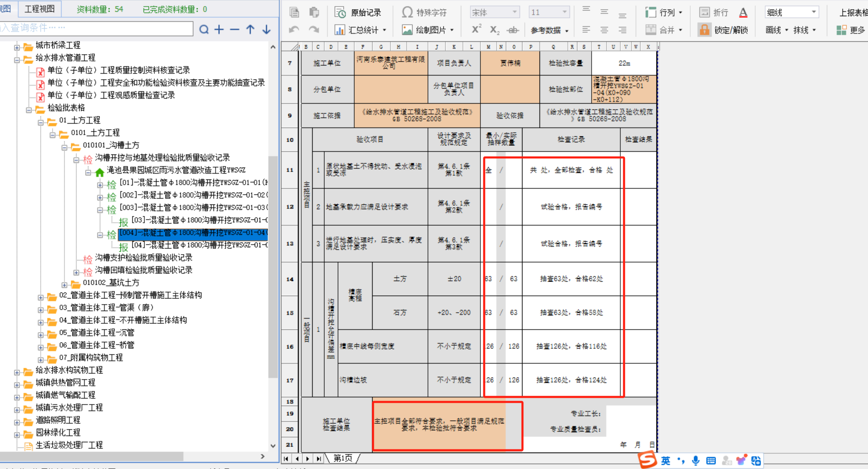Open 抹线 erase line menu
The height and width of the screenshot is (469, 868).
pos(804,30)
